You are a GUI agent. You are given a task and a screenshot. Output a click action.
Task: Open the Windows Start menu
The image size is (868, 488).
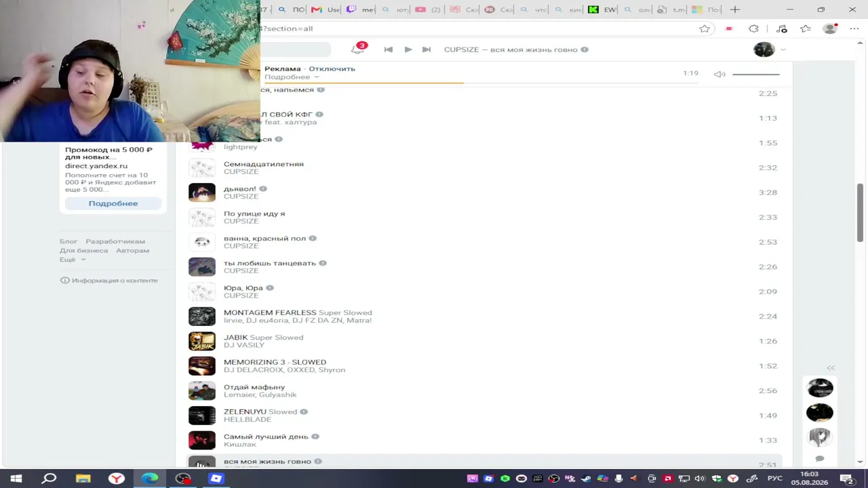pyautogui.click(x=16, y=479)
